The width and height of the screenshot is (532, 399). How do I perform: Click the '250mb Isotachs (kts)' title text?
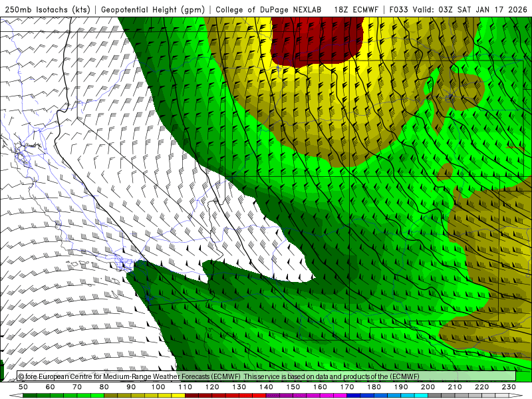coord(47,9)
